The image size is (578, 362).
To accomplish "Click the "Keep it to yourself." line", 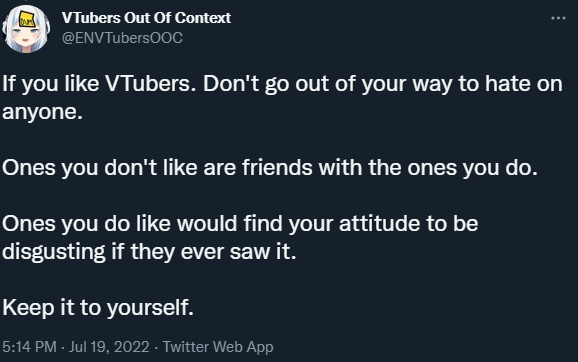I will tap(98, 307).
